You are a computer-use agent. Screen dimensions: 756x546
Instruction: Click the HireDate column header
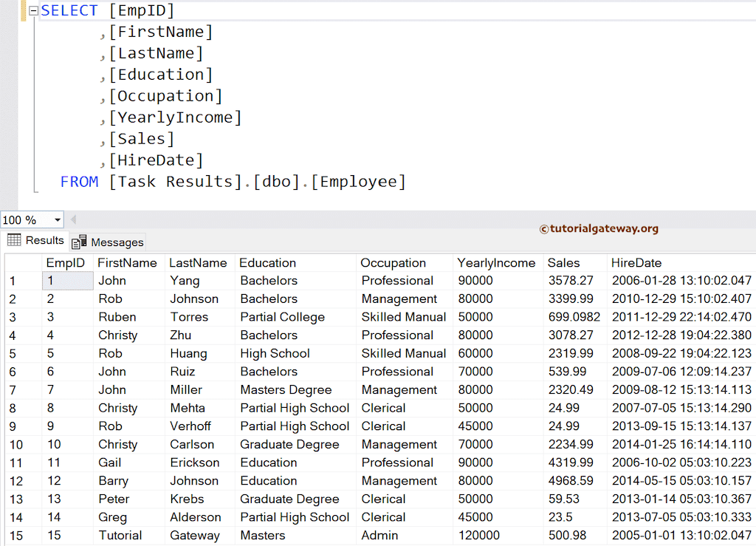point(636,263)
